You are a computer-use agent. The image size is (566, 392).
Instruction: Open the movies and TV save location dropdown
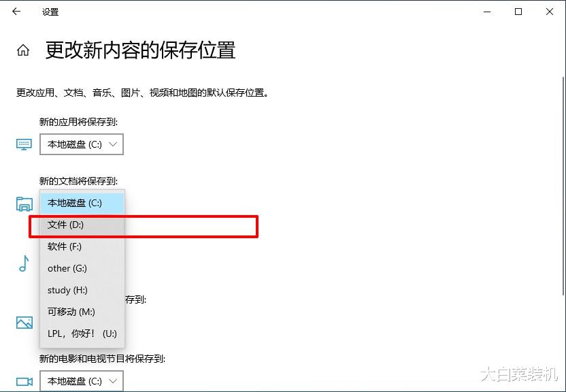click(82, 381)
